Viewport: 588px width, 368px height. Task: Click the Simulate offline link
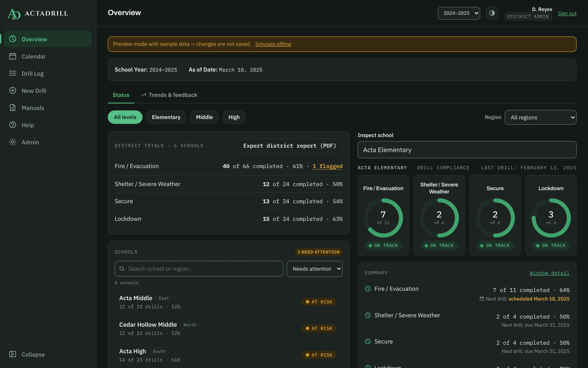tap(273, 44)
